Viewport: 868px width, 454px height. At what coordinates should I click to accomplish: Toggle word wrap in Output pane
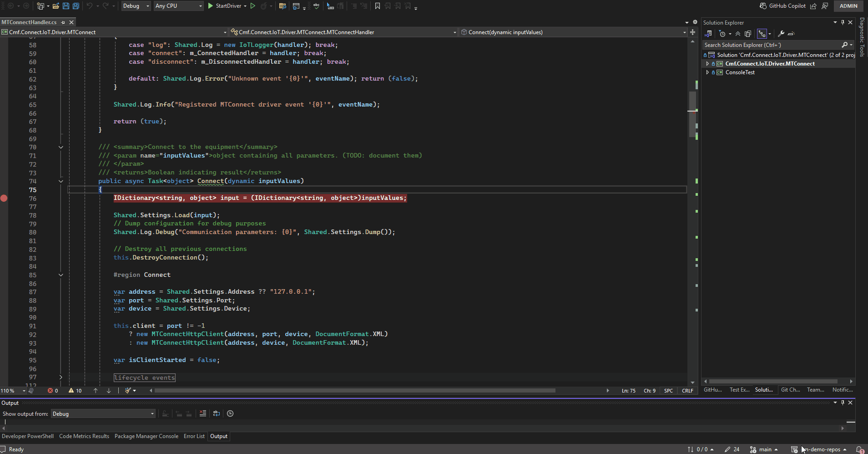(x=217, y=413)
